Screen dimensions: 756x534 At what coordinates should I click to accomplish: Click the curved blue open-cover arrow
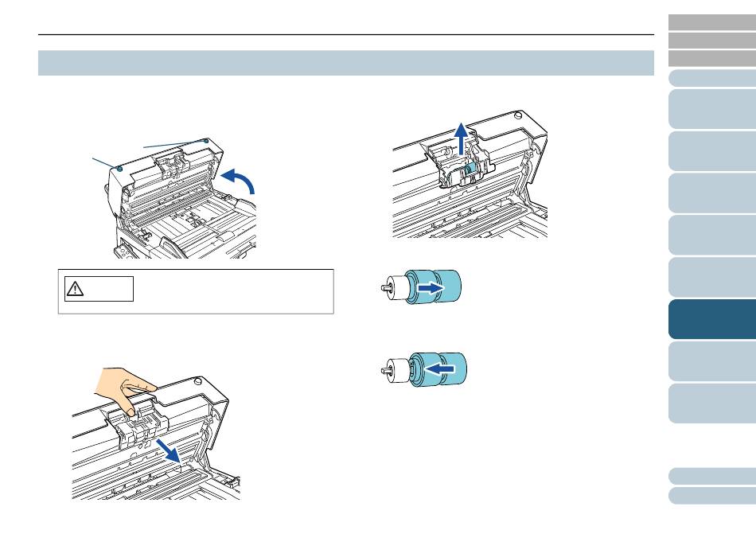click(237, 181)
